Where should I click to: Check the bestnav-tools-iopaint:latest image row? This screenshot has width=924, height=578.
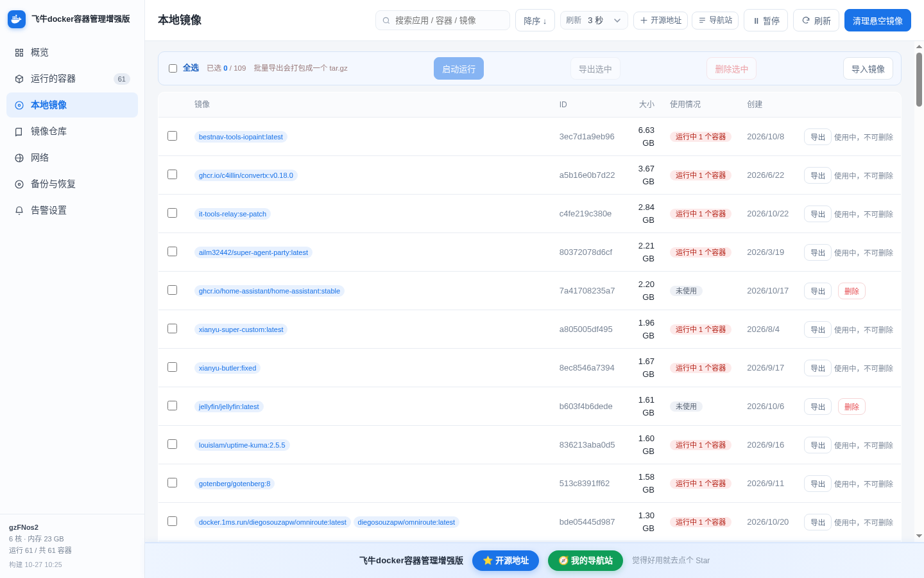tap(172, 136)
